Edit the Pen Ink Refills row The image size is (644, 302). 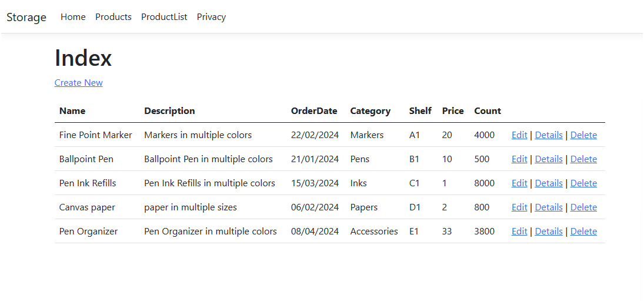pos(519,183)
